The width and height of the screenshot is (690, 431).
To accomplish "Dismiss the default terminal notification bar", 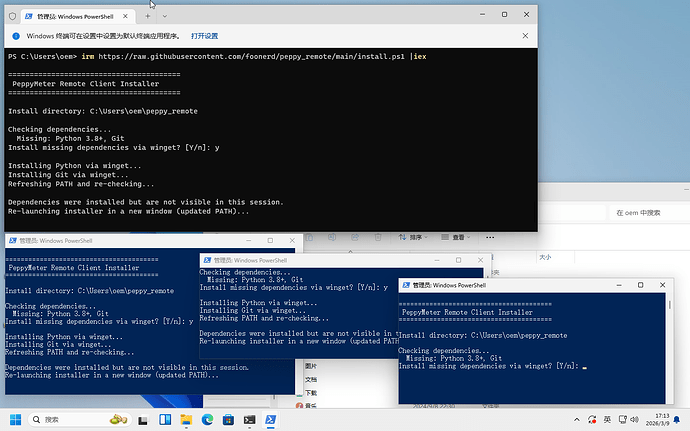I will (x=526, y=35).
